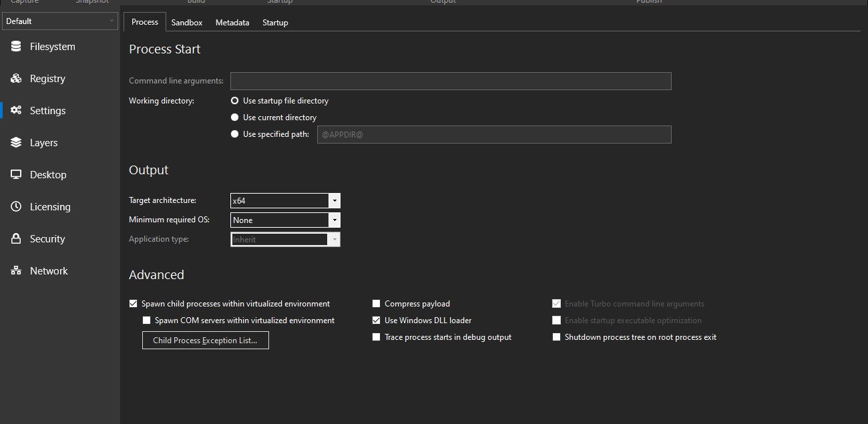Open the Target architecture dropdown
This screenshot has width=868, height=424.
pos(335,200)
